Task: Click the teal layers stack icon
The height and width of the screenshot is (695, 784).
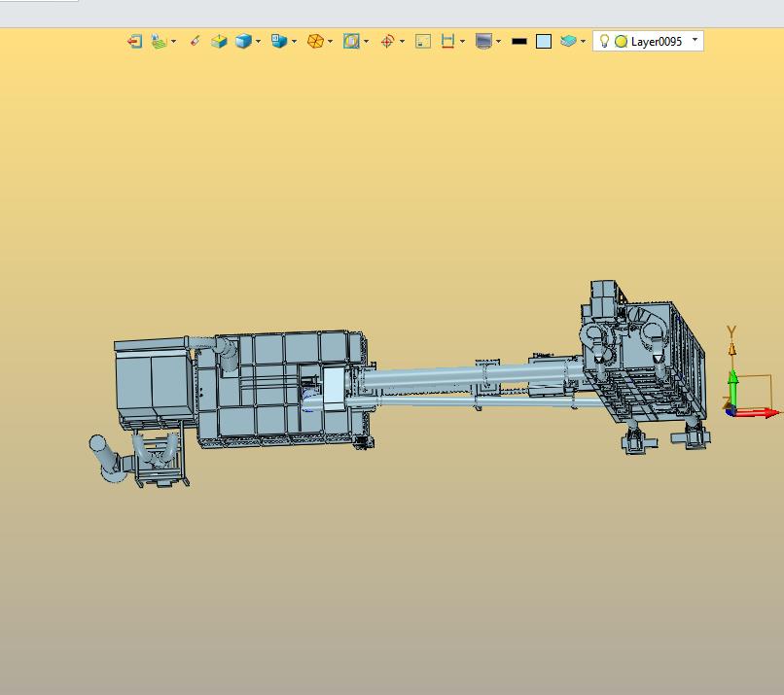Action: tap(568, 41)
